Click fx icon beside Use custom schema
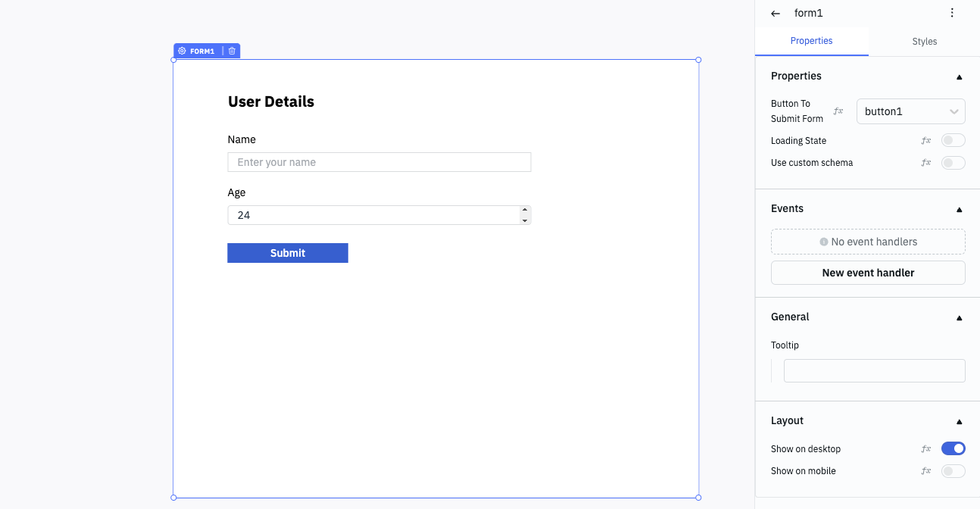Viewport: 980px width, 509px height. 925,163
